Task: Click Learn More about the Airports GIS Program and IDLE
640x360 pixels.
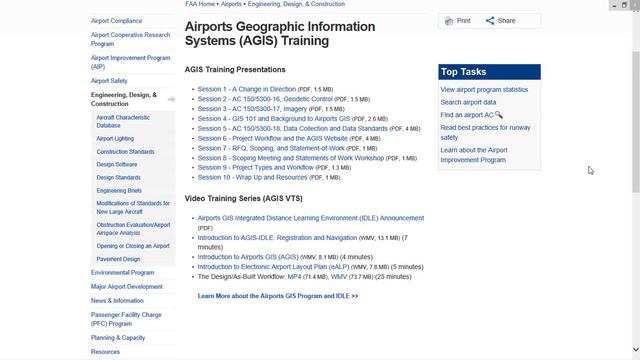Action: (278, 296)
